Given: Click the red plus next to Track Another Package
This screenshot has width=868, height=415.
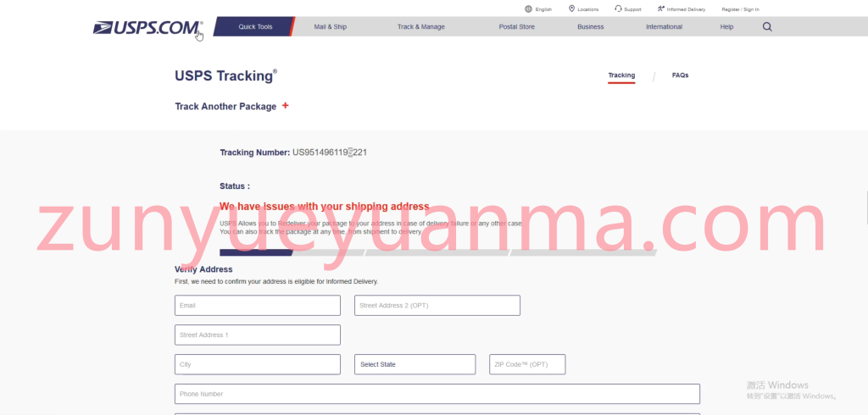Looking at the screenshot, I should click(x=285, y=105).
